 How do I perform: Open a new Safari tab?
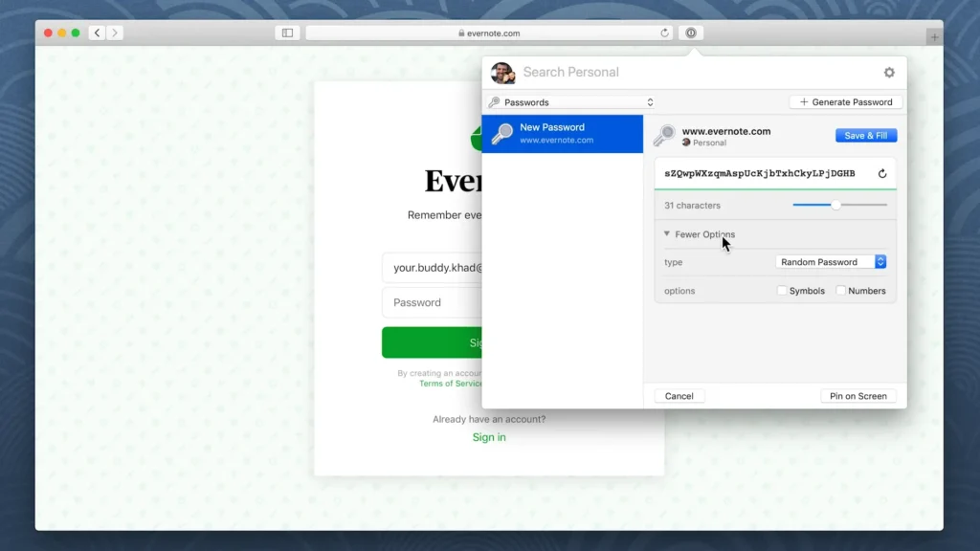pos(934,37)
